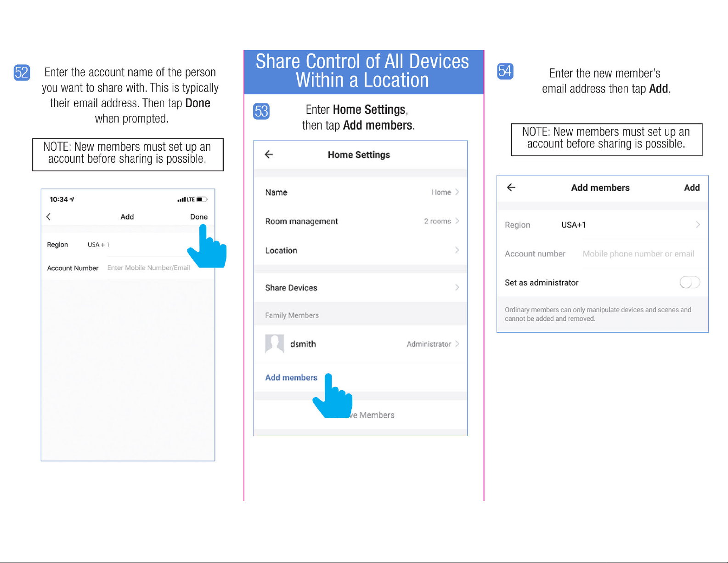
Task: Tap back arrow in Add members header
Action: tap(511, 187)
